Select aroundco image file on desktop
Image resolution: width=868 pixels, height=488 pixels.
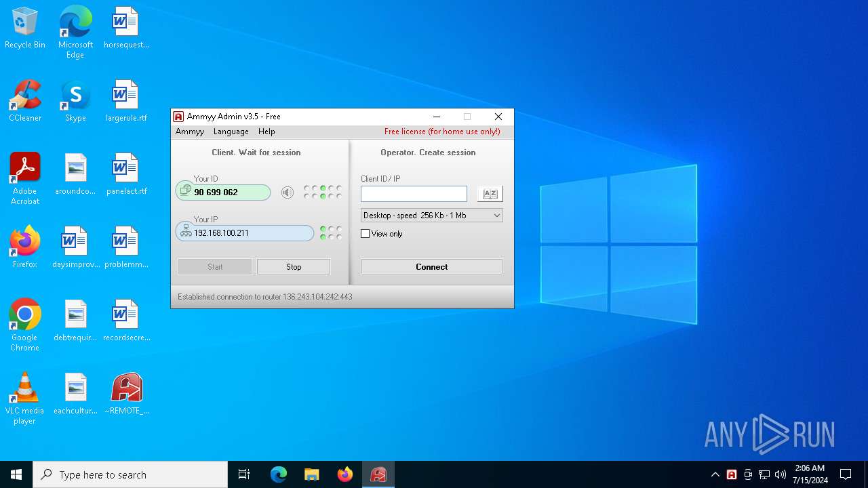[x=75, y=174]
